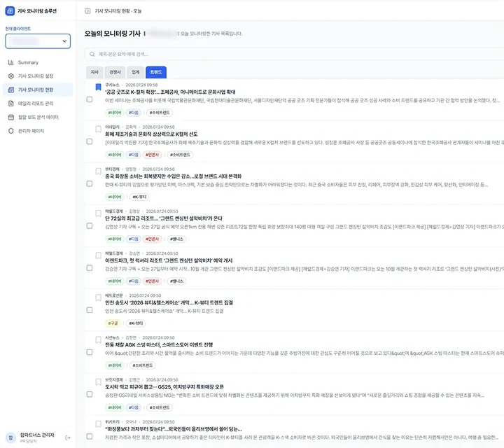Click the 관리자 페이지 shield icon

(x=11, y=131)
